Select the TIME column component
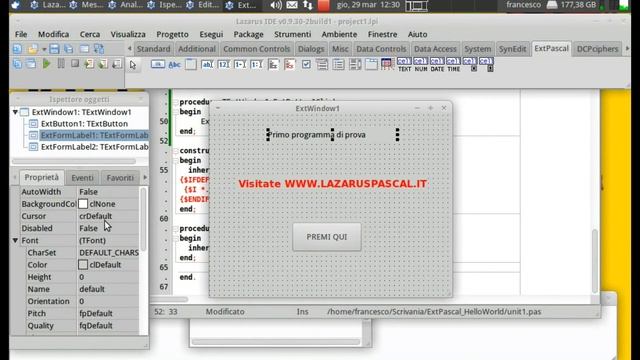Screen dimensions: 640x360 [x=453, y=64]
